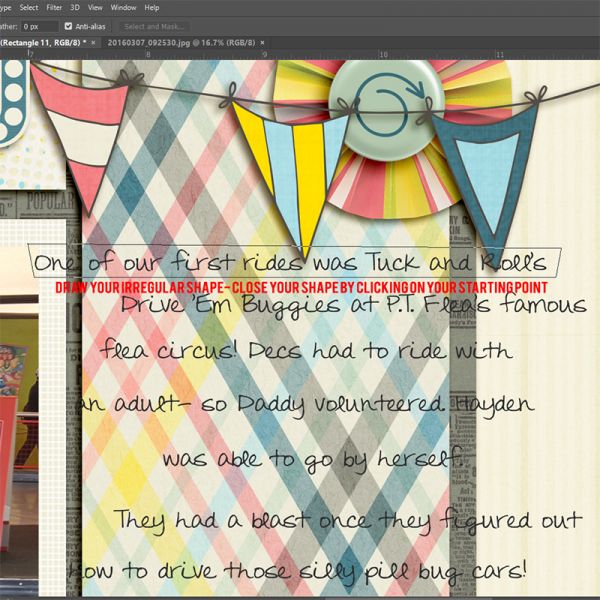Image resolution: width=600 pixels, height=600 pixels.
Task: Click the greyed Select and Mask button
Action: click(154, 26)
